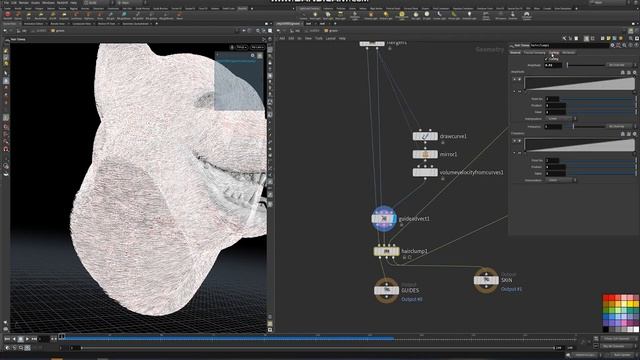This screenshot has width=640, height=360.
Task: Select the volumevelocityfromcurves1 node
Action: click(425, 172)
